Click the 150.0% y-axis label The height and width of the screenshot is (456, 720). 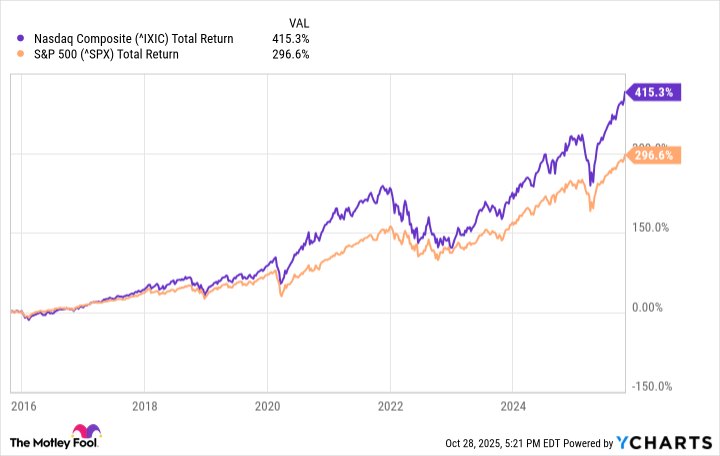pyautogui.click(x=650, y=228)
